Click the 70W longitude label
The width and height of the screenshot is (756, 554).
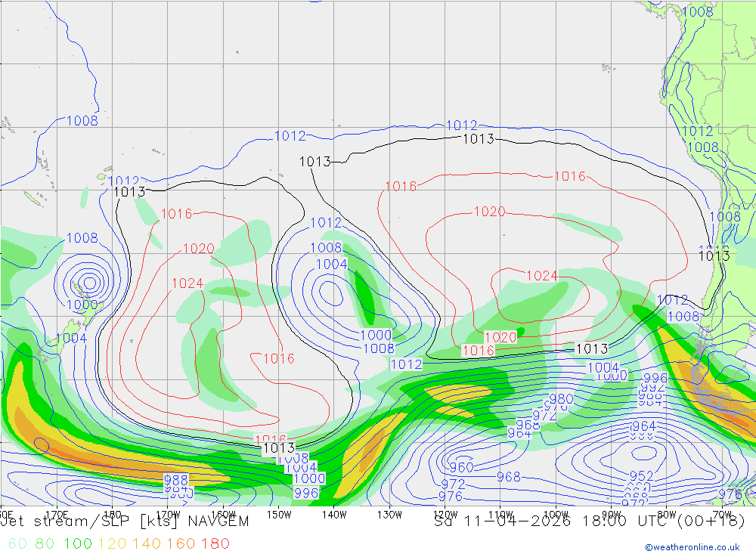(x=722, y=515)
